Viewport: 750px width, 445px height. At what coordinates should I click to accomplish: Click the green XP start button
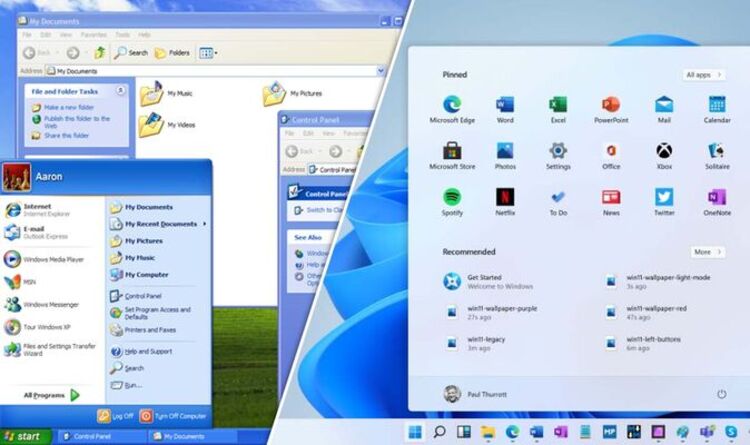click(25, 436)
